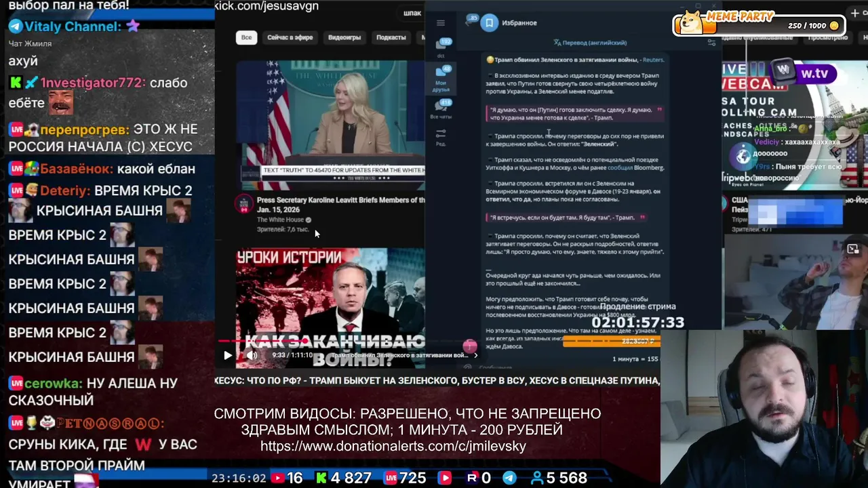Open the "Избранное" chat header title
This screenshot has height=488, width=868.
519,23
